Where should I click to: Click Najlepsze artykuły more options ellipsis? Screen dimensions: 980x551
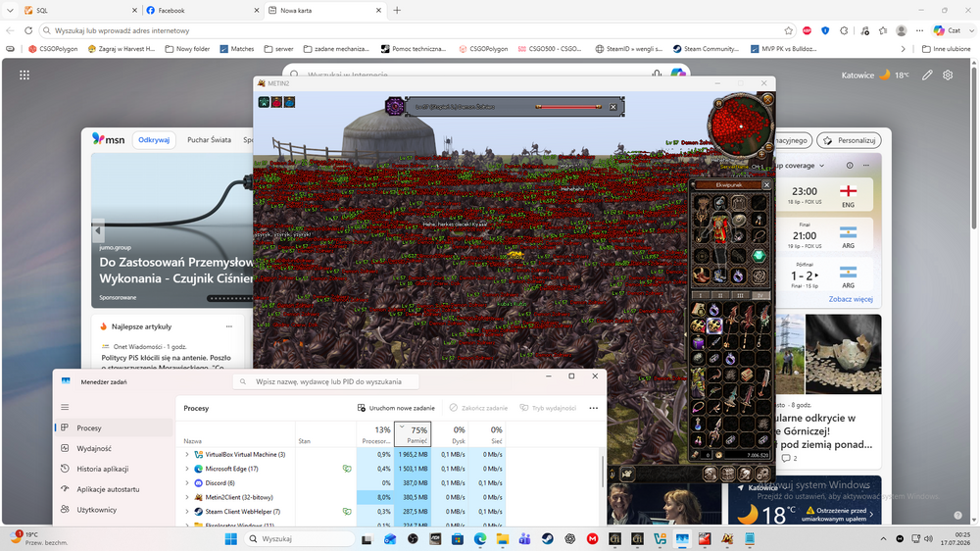click(228, 326)
